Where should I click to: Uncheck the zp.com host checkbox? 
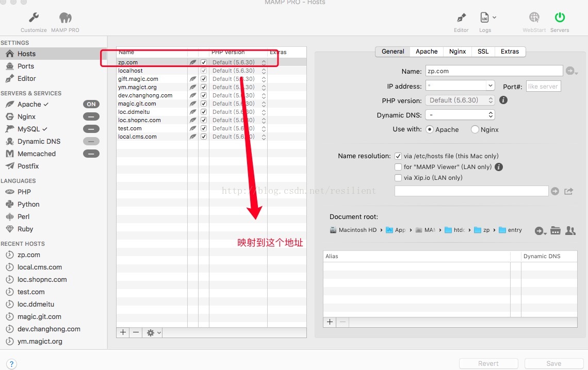(204, 62)
